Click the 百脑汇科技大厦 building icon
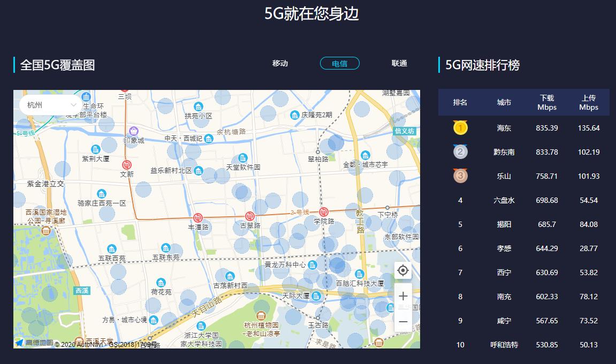Viewport: 616px width, 364px height. (x=360, y=274)
